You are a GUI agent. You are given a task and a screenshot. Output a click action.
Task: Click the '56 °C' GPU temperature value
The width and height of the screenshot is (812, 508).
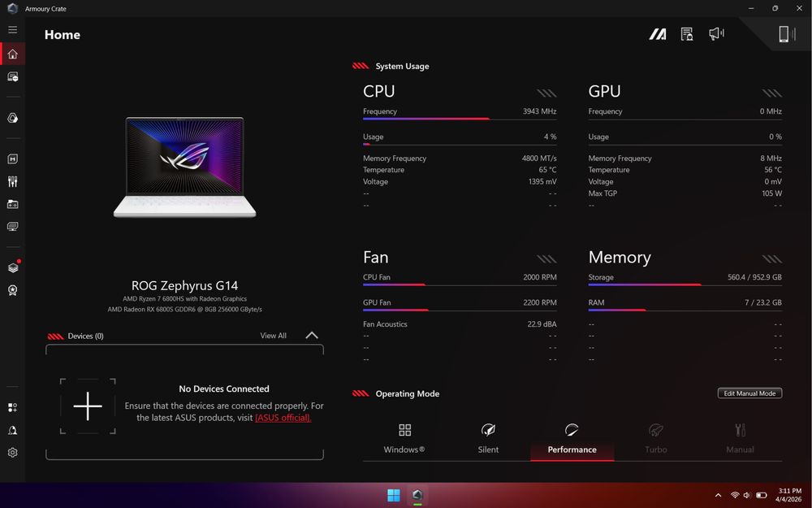773,170
